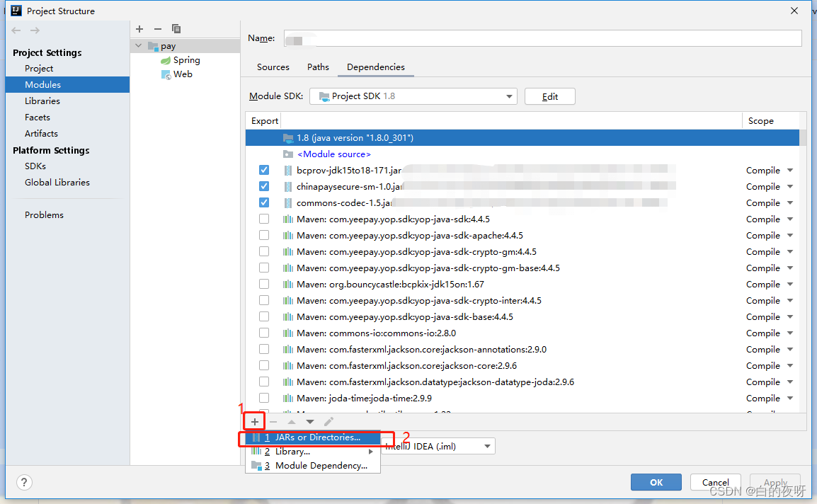This screenshot has width=817, height=504.
Task: Uncheck export for commons-codec-1.5.jar
Action: click(264, 202)
